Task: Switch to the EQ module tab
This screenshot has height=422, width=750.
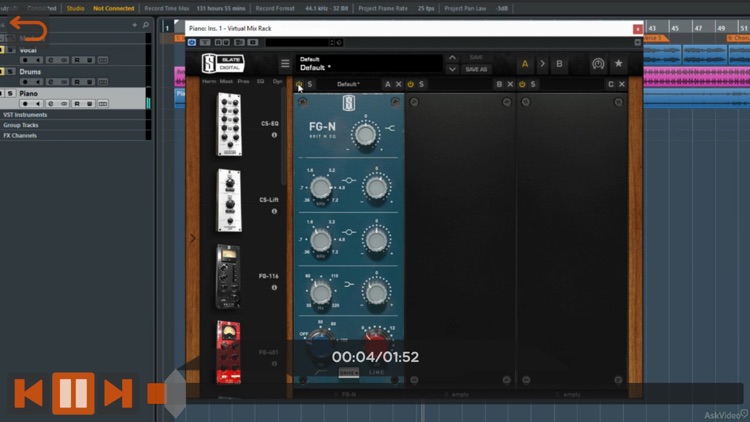Action: tap(260, 81)
